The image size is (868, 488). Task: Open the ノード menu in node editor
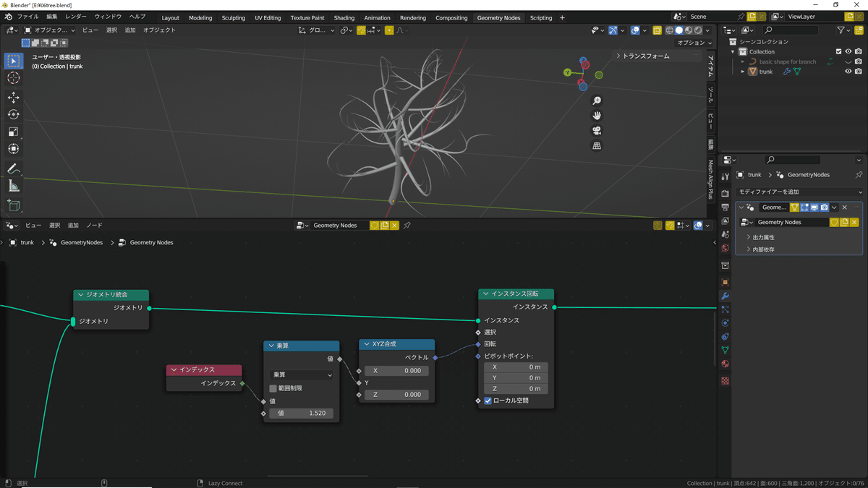pyautogui.click(x=94, y=226)
